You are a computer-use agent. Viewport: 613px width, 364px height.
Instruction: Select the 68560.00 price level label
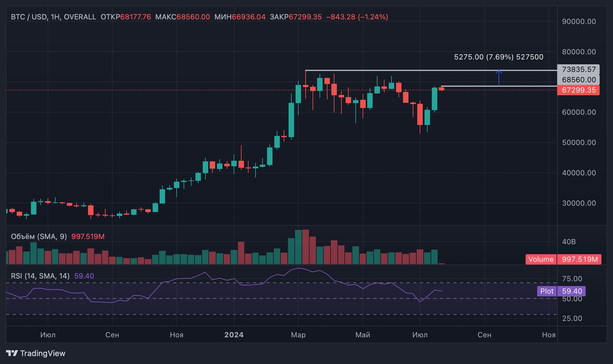coord(578,80)
